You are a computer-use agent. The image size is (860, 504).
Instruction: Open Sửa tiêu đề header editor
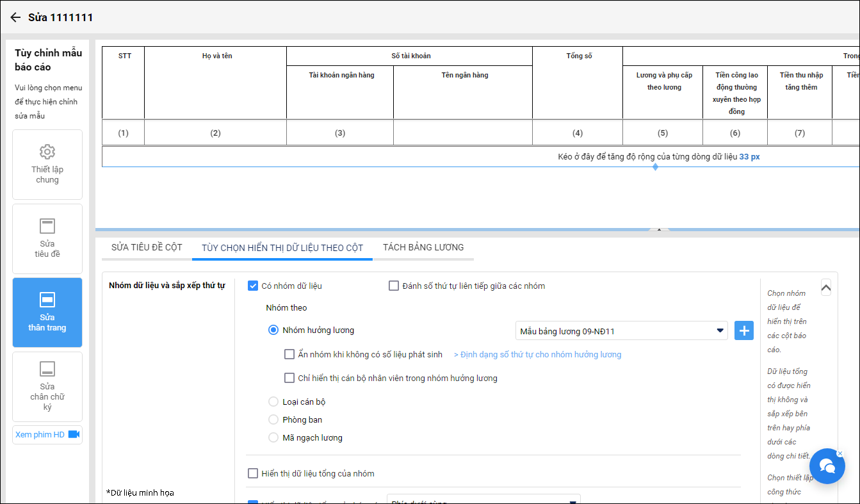(47, 239)
